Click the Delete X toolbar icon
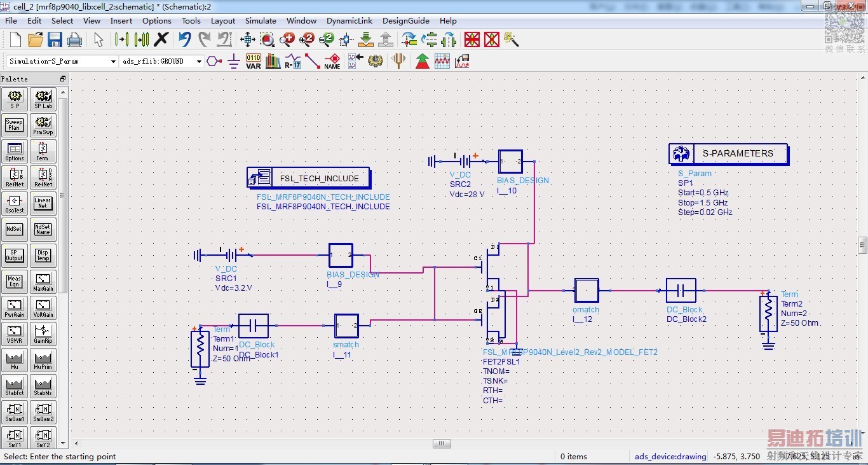 [x=161, y=39]
